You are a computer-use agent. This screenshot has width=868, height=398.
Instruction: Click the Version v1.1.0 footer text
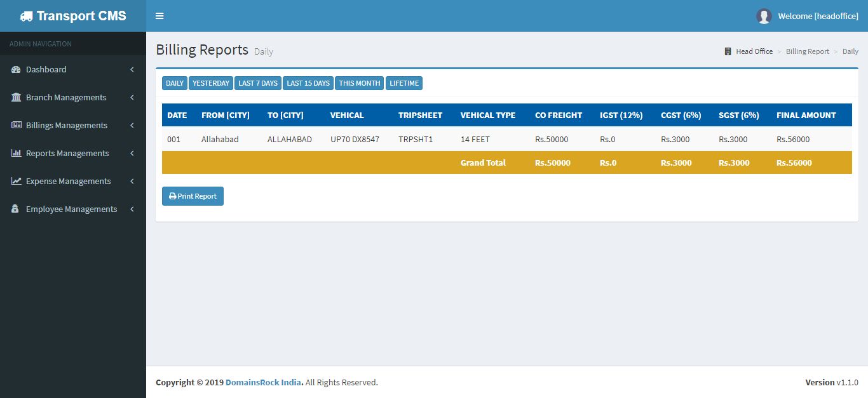coord(832,382)
